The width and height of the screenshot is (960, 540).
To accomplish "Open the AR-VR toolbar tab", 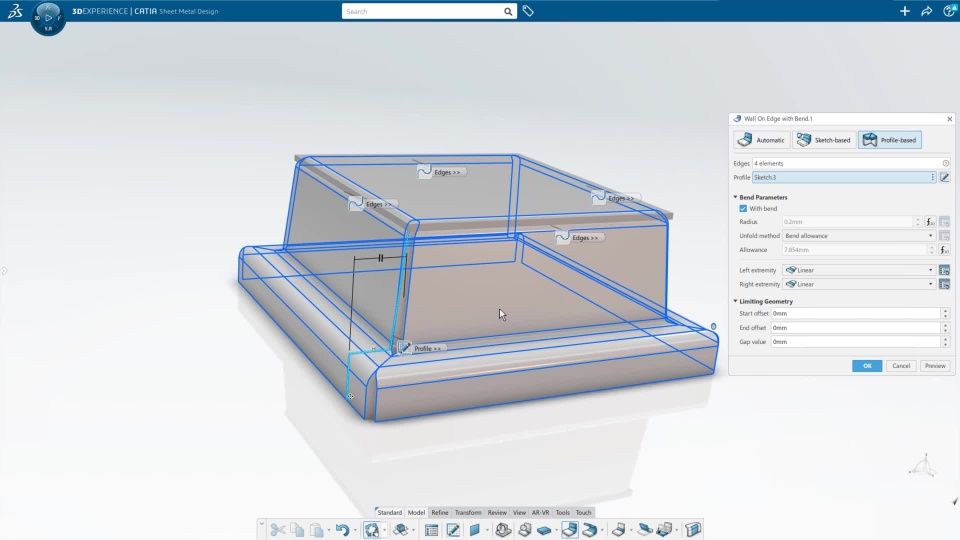I will (x=541, y=512).
